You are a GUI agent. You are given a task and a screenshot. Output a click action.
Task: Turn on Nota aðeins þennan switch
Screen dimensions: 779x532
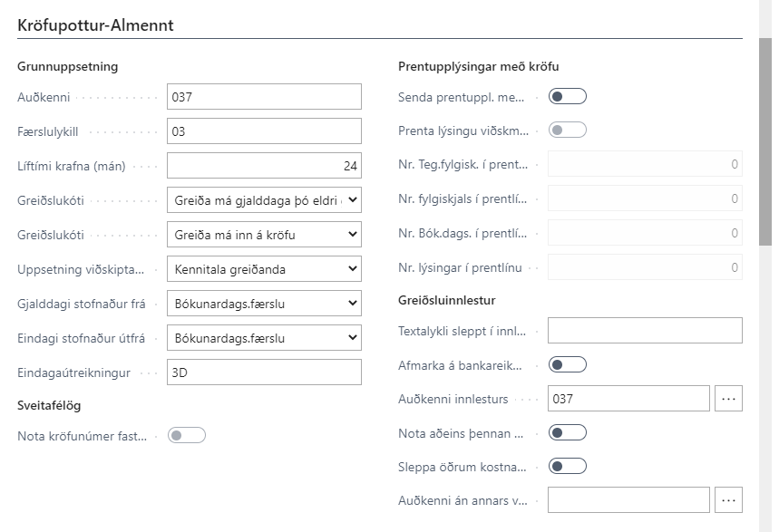click(568, 432)
